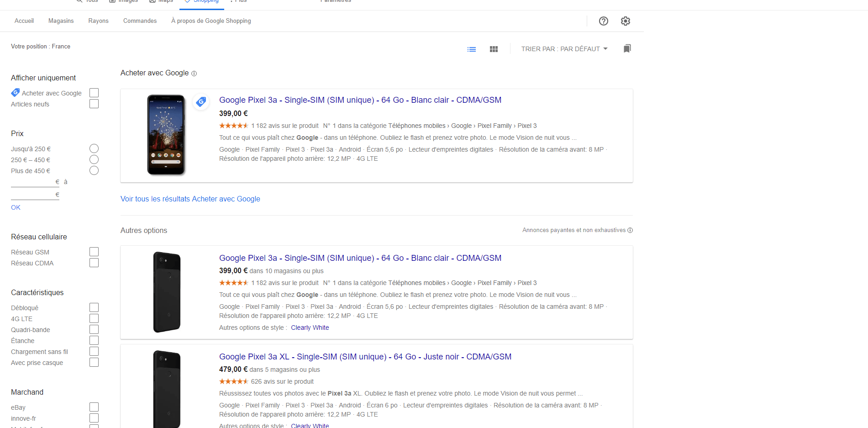The width and height of the screenshot is (868, 428).
Task: Click the Google tag icon in sidebar filter
Action: click(16, 93)
